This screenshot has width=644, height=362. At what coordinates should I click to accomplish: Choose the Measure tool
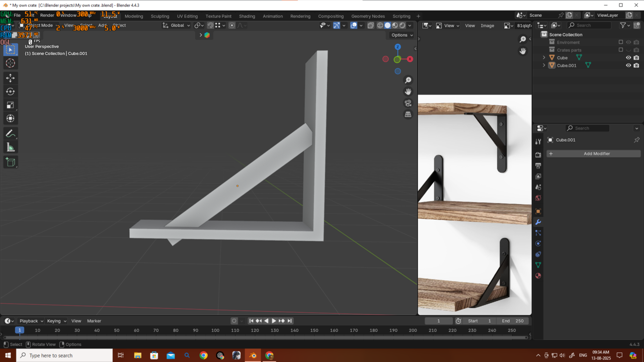(10, 147)
